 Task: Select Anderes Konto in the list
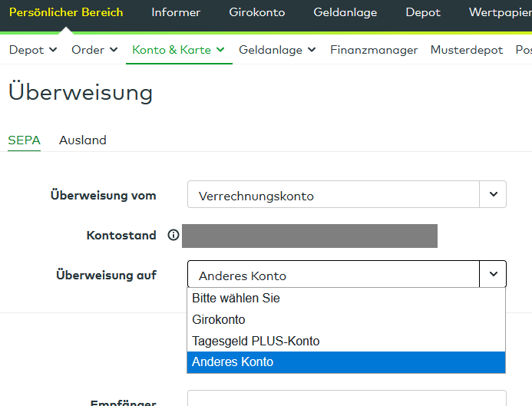coord(233,362)
